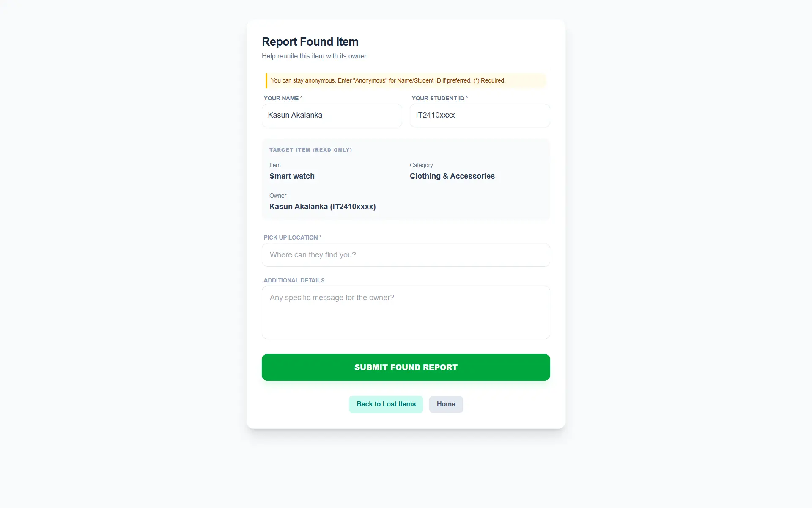Click the Report Found Item heading
This screenshot has width=812, height=508.
(310, 42)
